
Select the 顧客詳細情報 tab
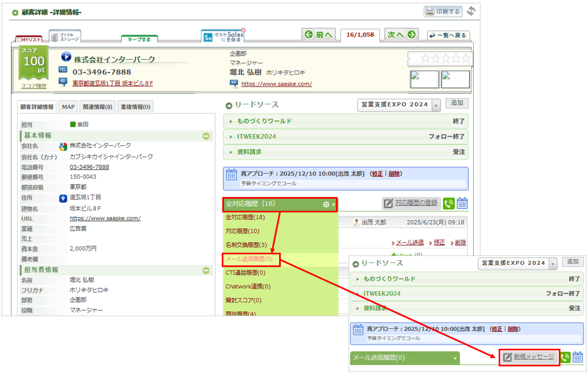37,107
